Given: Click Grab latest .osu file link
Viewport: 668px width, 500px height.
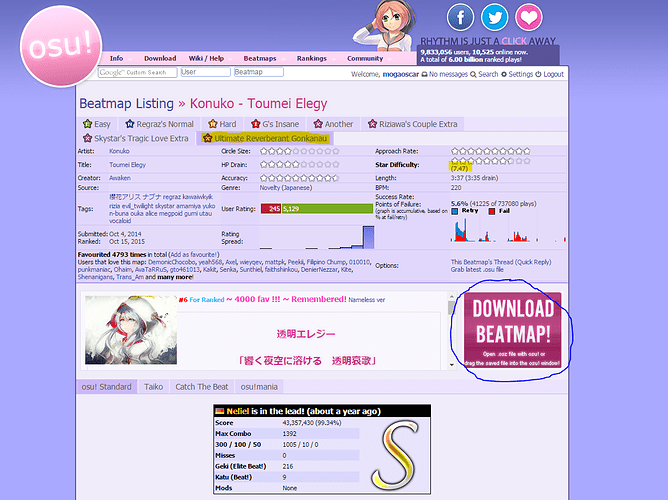Looking at the screenshot, I should [x=477, y=270].
